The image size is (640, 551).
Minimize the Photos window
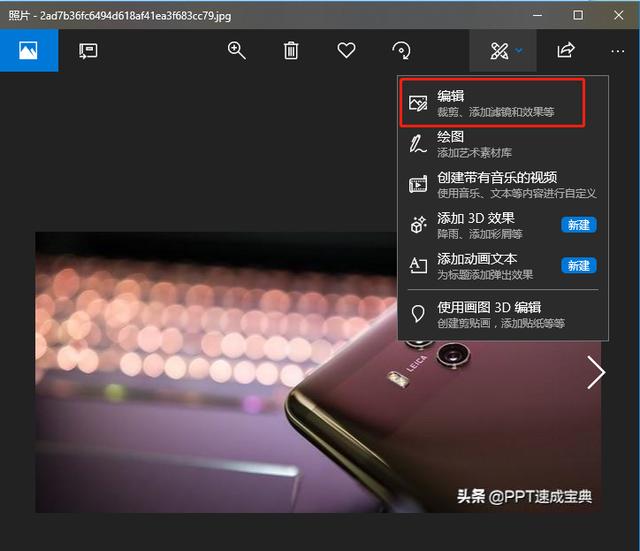pyautogui.click(x=538, y=16)
